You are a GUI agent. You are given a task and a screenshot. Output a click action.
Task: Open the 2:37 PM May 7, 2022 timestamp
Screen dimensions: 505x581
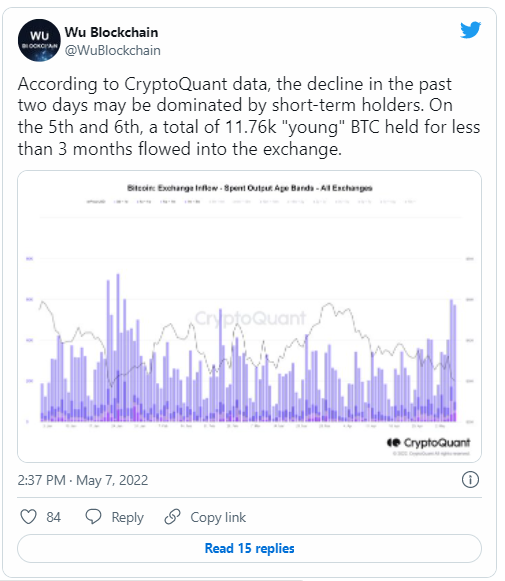pos(83,480)
